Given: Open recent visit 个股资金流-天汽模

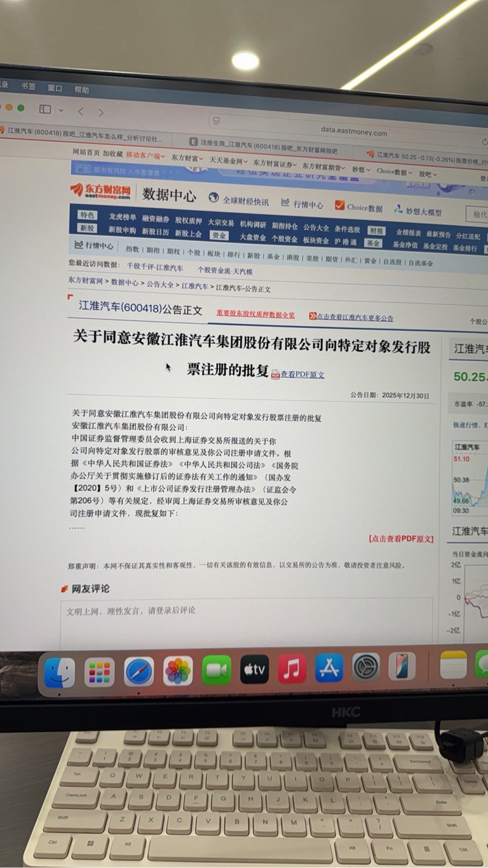Looking at the screenshot, I should click(x=224, y=271).
